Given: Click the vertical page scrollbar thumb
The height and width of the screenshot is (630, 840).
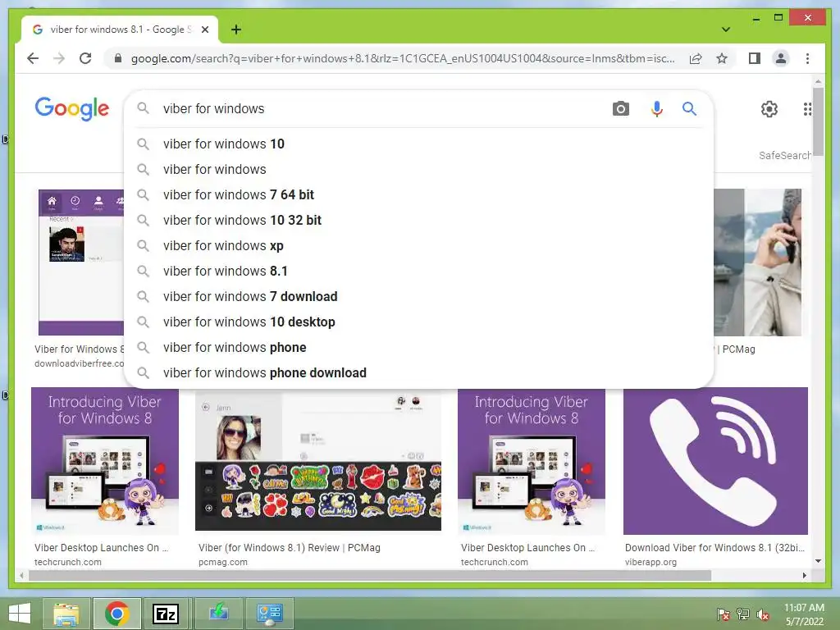Looking at the screenshot, I should click(818, 121).
